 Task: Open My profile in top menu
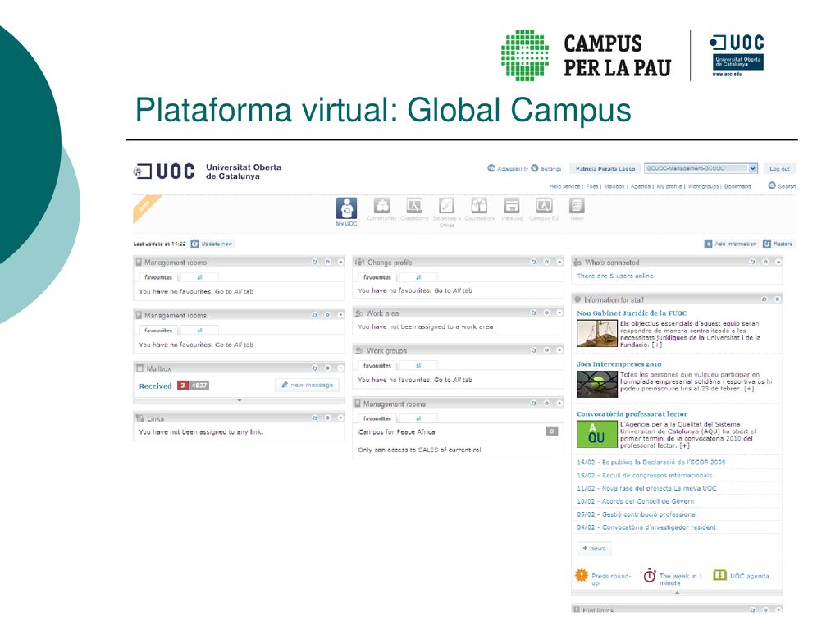[669, 186]
